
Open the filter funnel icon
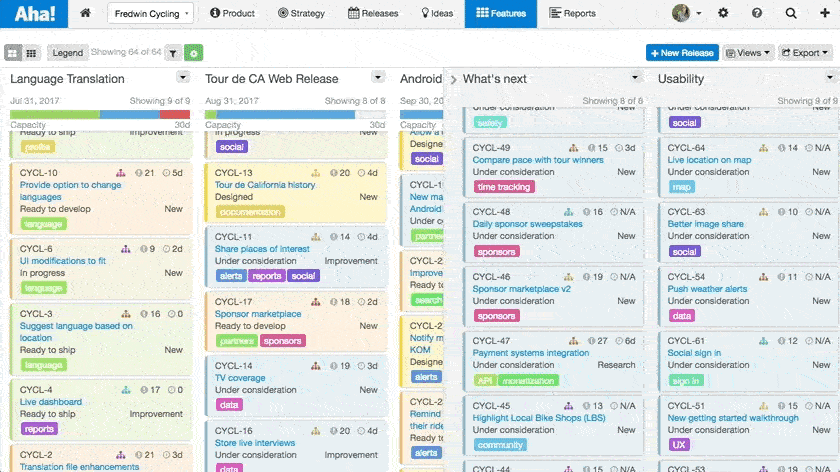[173, 53]
